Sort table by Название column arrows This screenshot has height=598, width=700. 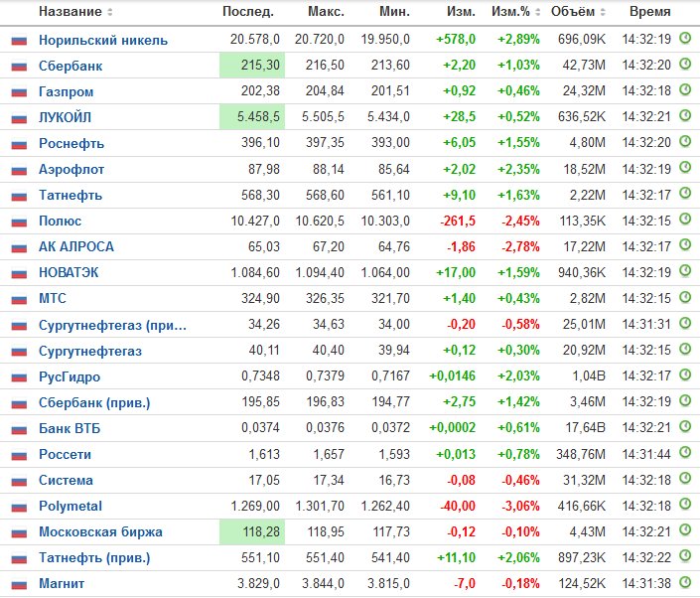tap(110, 12)
